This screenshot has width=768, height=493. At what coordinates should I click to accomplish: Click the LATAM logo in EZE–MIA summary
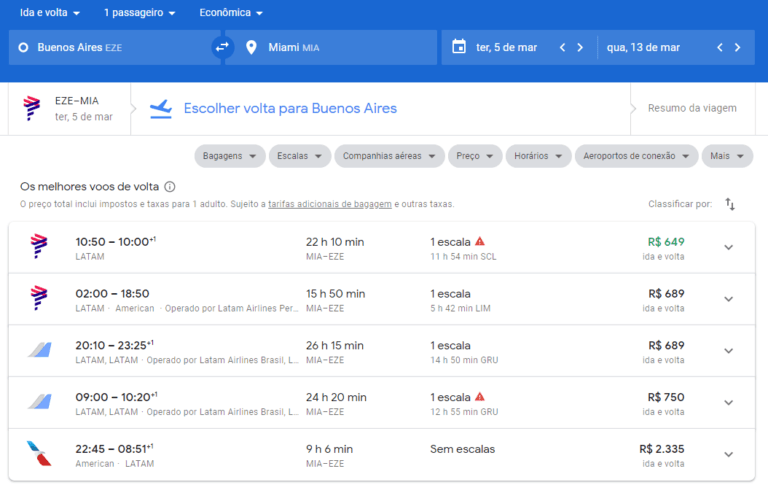tap(32, 108)
